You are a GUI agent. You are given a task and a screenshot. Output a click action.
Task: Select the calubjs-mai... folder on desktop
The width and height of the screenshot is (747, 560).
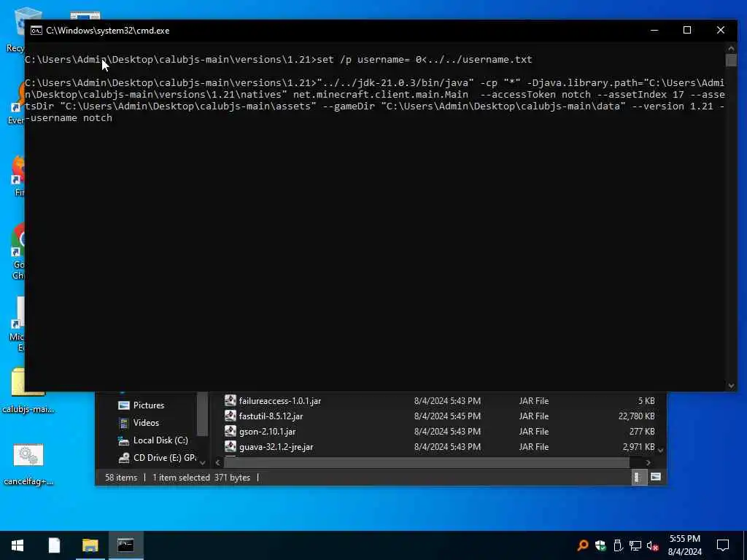point(28,389)
